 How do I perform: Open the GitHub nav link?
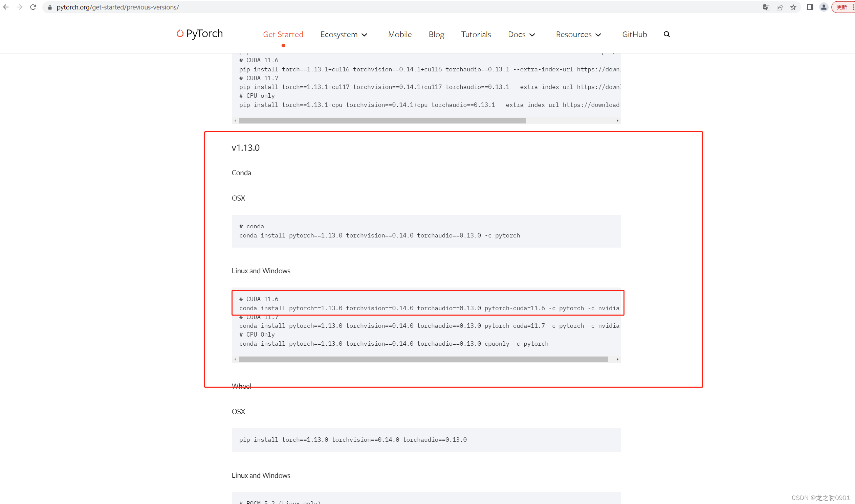pyautogui.click(x=634, y=34)
